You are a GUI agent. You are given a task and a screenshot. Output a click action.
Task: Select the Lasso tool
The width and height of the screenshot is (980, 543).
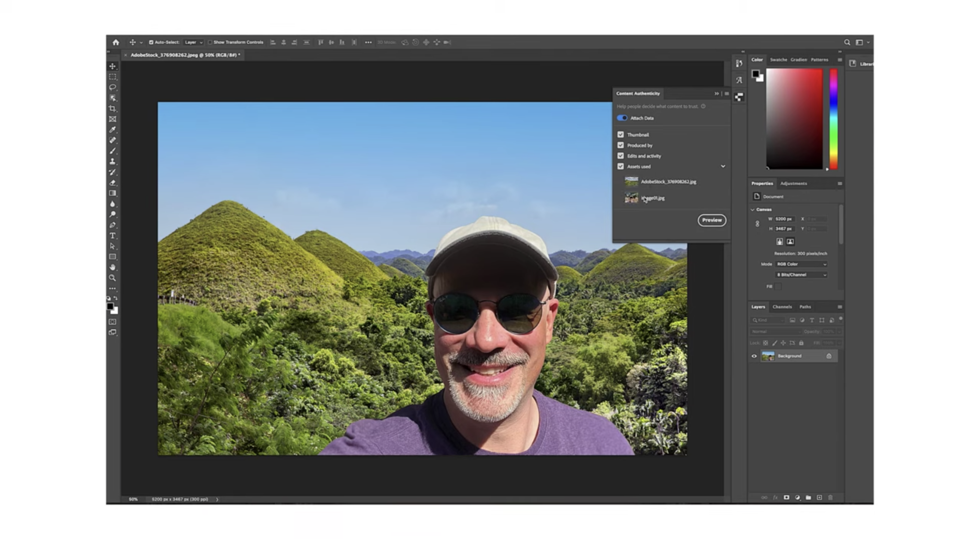pos(113,88)
